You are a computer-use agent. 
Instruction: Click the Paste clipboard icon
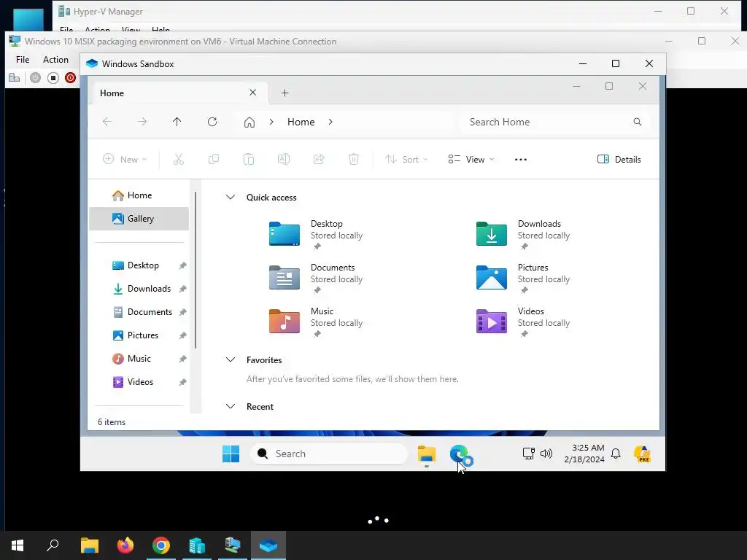tap(249, 159)
